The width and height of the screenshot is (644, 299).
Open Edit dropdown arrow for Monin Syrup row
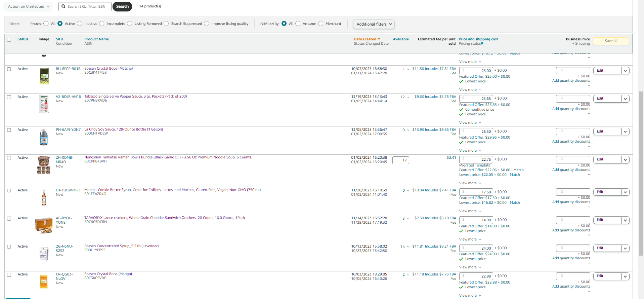(625, 192)
